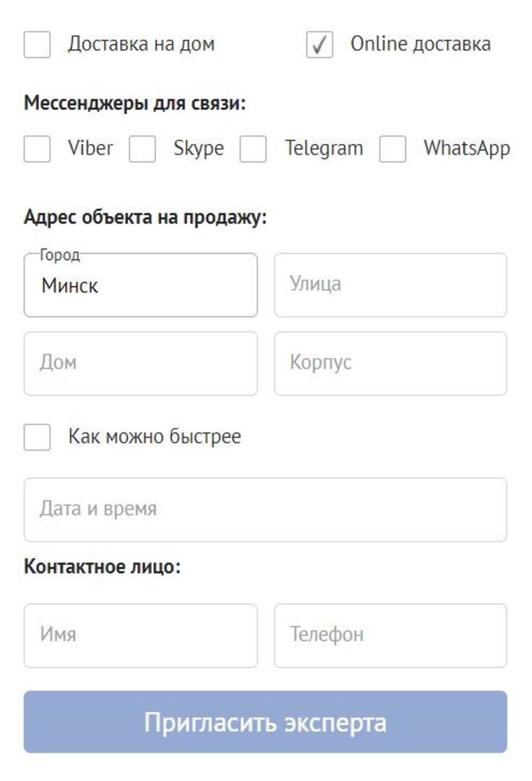Enable the Viber messenger checkbox

(x=37, y=149)
